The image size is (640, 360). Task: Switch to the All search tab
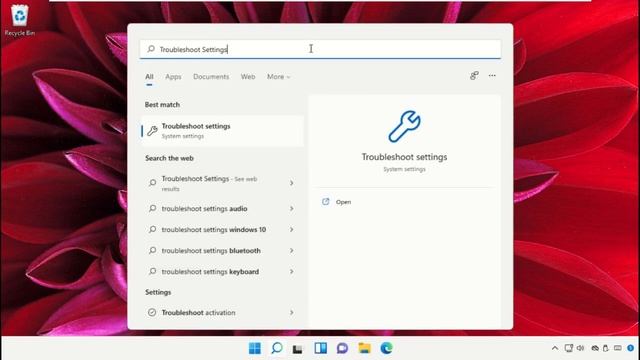tap(149, 77)
